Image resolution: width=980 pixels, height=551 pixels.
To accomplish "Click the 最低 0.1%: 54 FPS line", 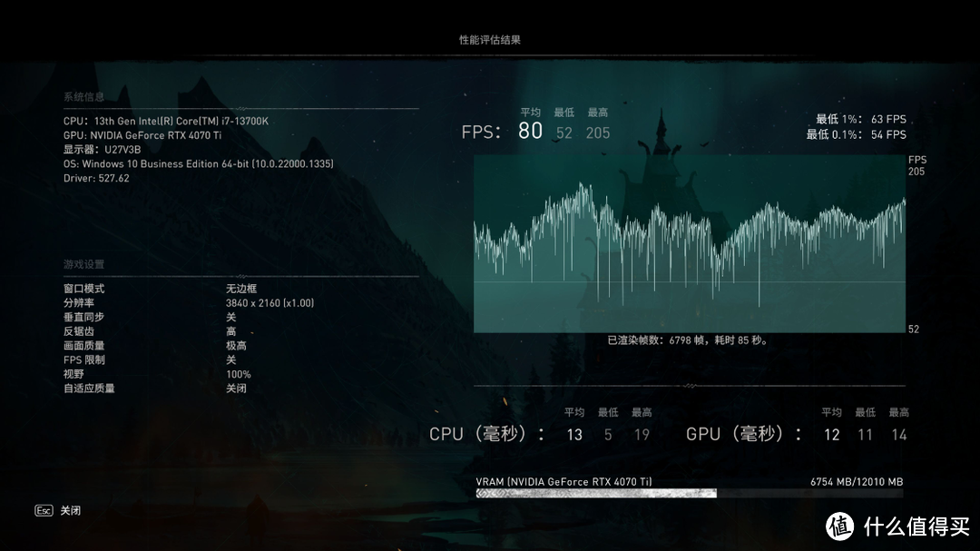I will click(856, 134).
